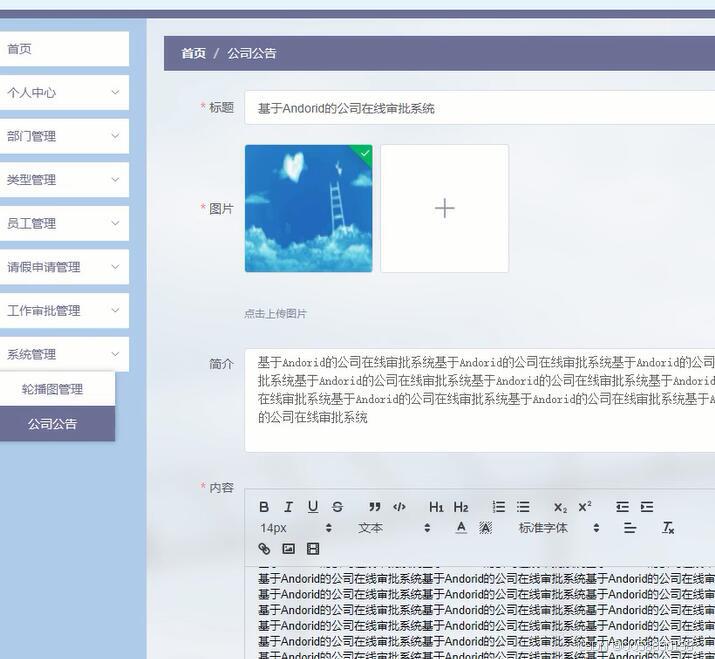Click into the 简介 text area
Viewport: 715px width, 659px height.
point(480,400)
